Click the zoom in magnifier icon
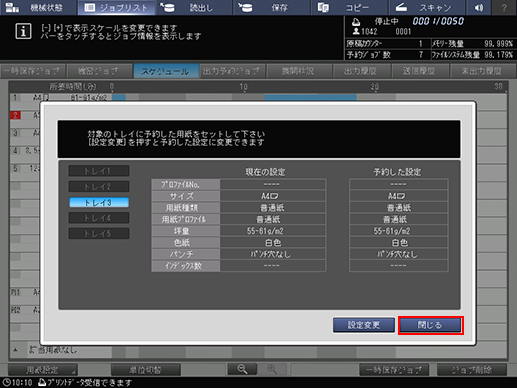517x388 pixels. point(272,369)
